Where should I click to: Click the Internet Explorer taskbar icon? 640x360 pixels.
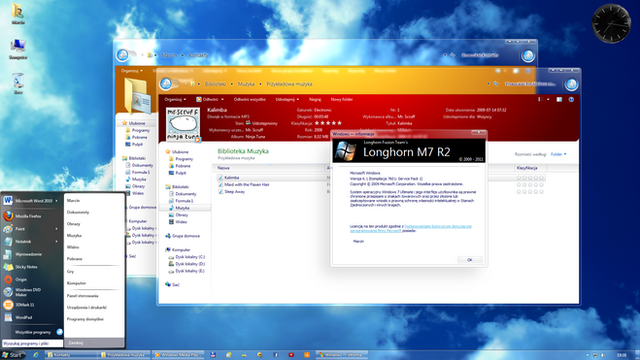pyautogui.click(x=36, y=355)
